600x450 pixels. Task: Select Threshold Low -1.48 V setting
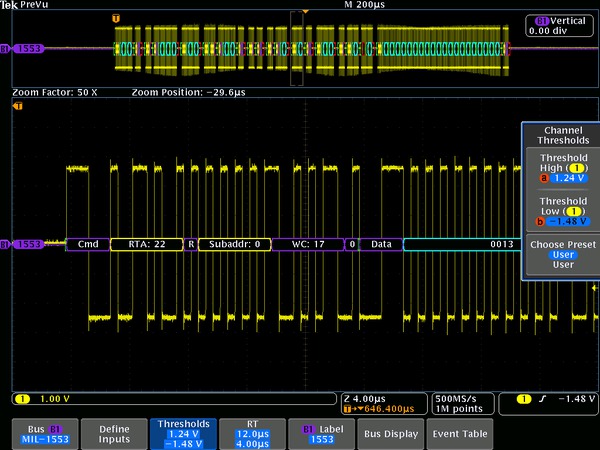[x=562, y=212]
